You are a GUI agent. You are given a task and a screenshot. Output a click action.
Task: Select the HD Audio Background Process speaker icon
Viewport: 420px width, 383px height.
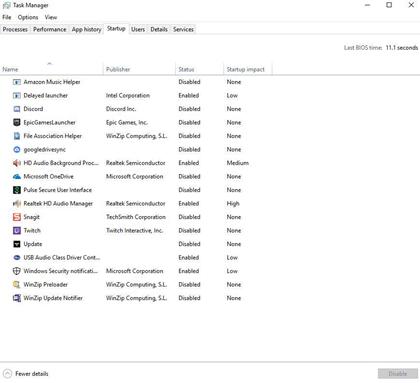pos(17,163)
